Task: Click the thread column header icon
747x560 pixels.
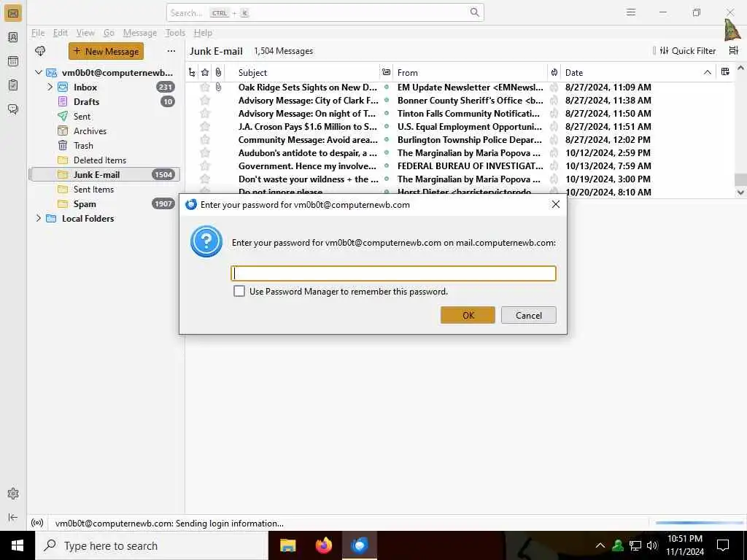Action: pyautogui.click(x=192, y=72)
